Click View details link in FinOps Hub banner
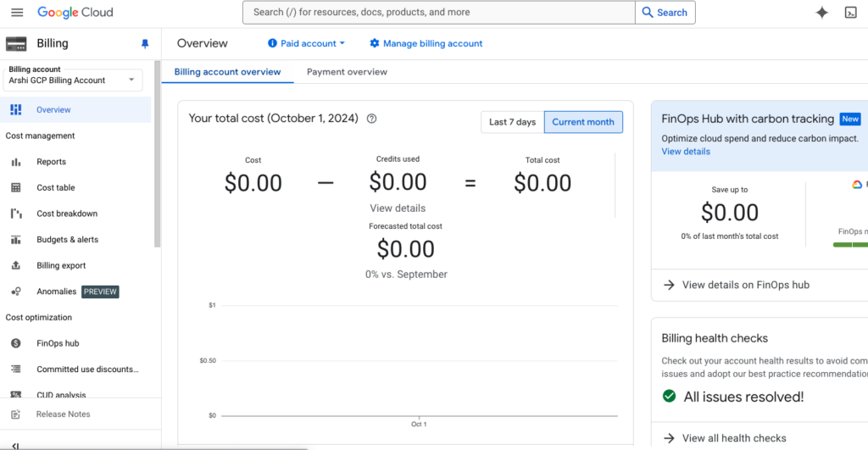868x450 pixels. [x=685, y=152]
